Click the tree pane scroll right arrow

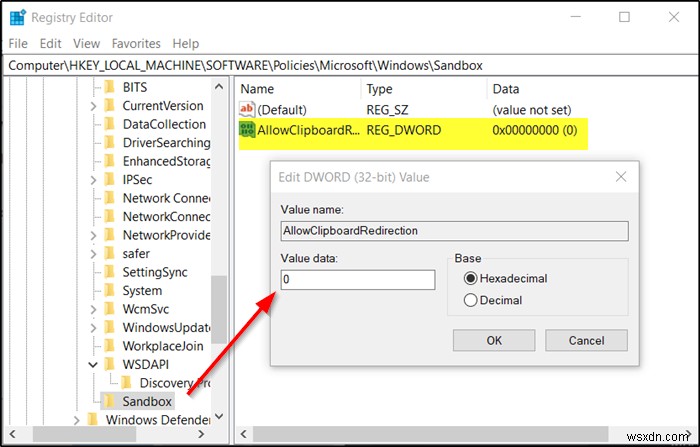(x=201, y=434)
